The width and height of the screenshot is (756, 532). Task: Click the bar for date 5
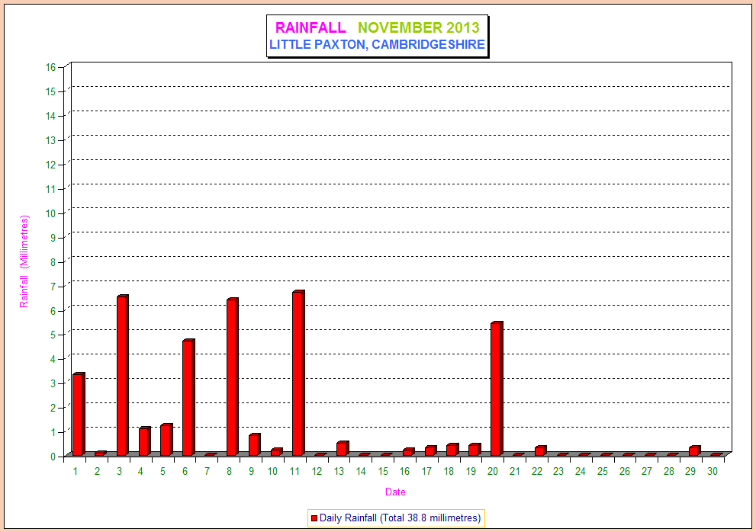[166, 440]
